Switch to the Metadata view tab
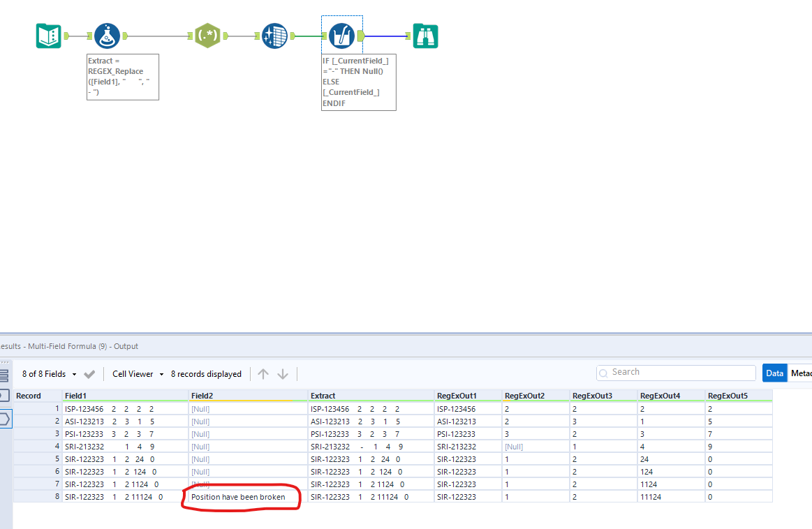This screenshot has width=812, height=529. (800, 373)
